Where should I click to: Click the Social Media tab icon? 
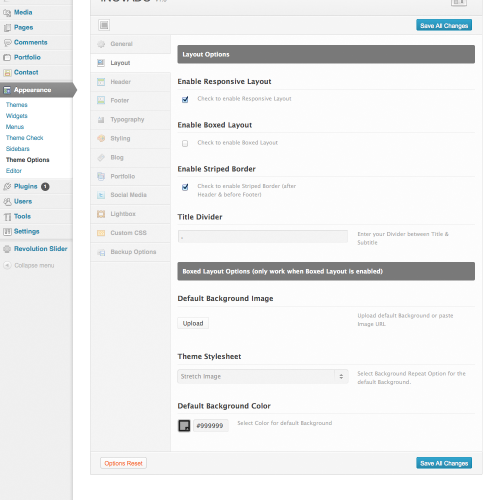point(101,195)
